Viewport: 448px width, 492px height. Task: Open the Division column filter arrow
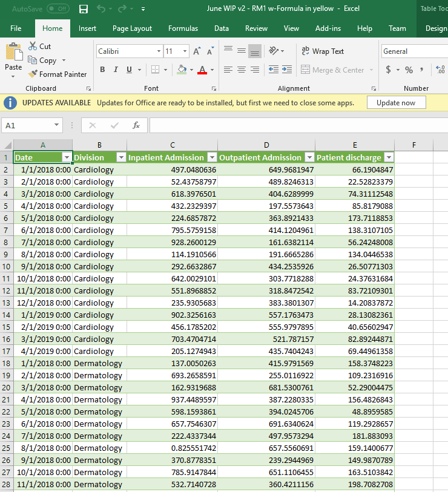click(121, 157)
